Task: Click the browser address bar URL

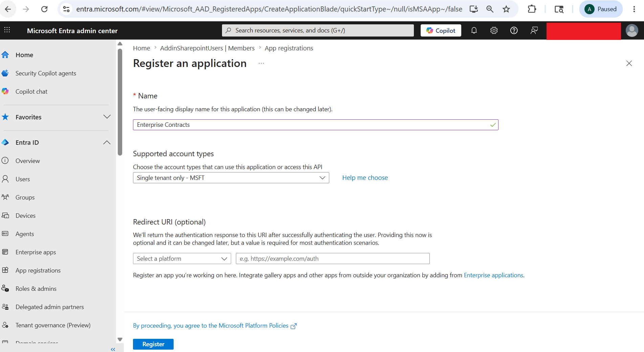Action: point(269,9)
